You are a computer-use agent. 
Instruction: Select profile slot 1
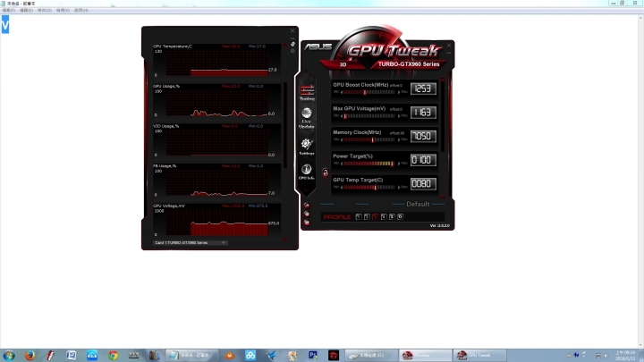click(359, 216)
